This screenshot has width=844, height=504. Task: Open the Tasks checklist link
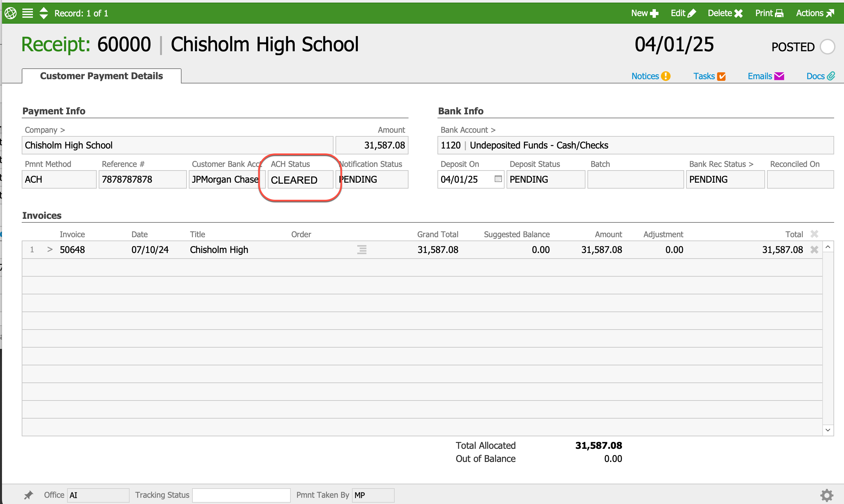tap(709, 76)
